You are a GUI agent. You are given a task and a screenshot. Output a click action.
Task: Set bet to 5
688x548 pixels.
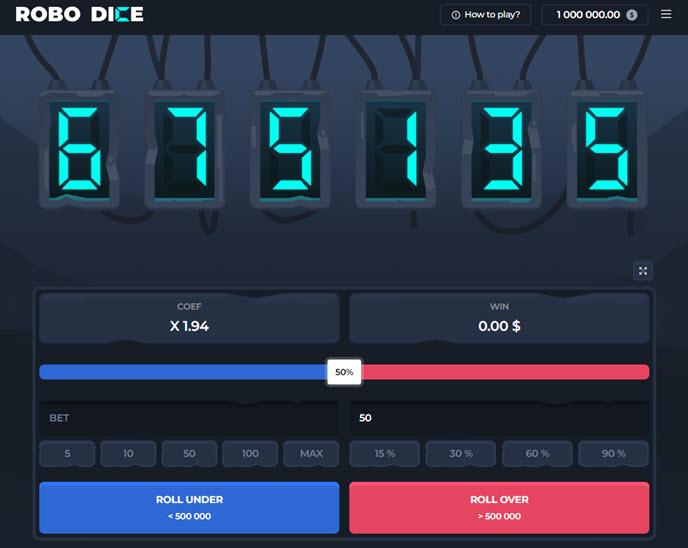(68, 454)
